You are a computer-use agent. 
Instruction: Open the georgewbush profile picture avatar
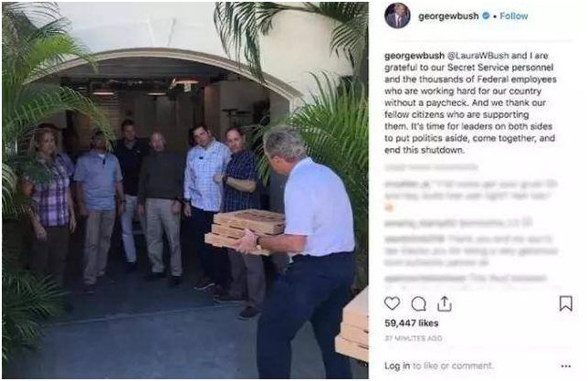[x=397, y=16]
